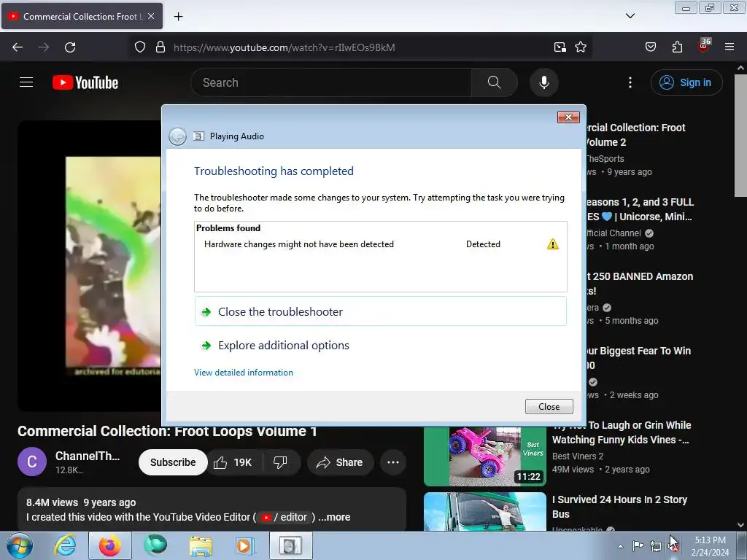Click the video player area
This screenshot has width=747, height=560.
[90, 265]
